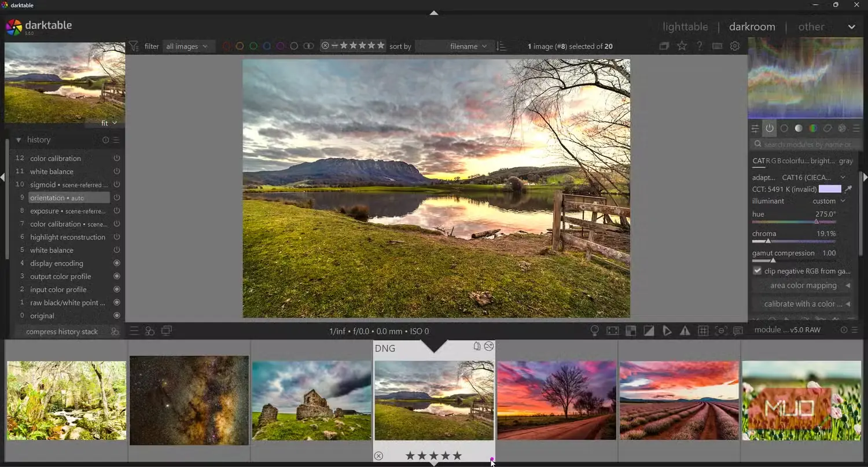Open global preferences gear icon

pos(735,46)
